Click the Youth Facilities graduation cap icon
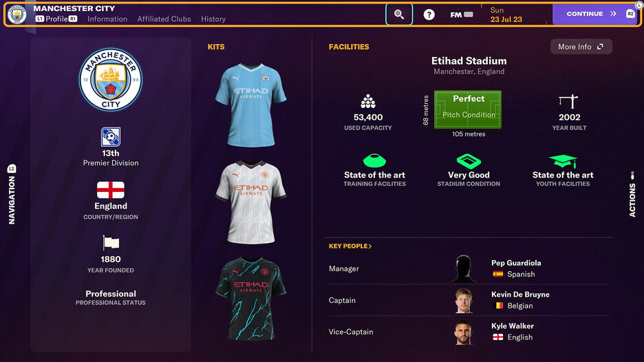Viewport: 644px width, 362px height. tap(563, 161)
